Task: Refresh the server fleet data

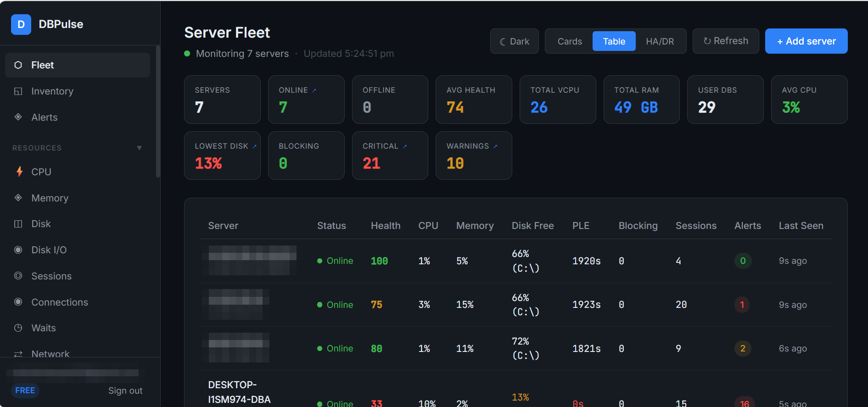Action: 726,41
